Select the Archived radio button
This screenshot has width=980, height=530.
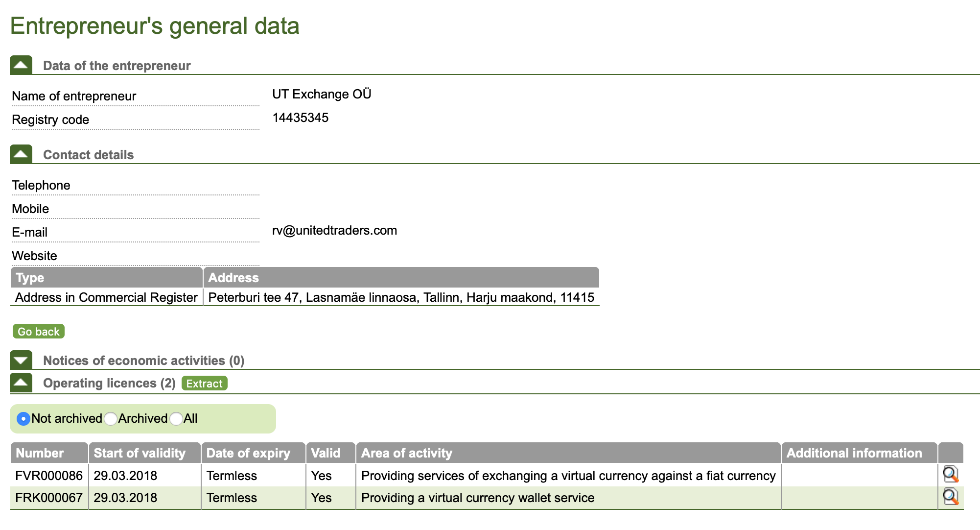[x=111, y=419]
